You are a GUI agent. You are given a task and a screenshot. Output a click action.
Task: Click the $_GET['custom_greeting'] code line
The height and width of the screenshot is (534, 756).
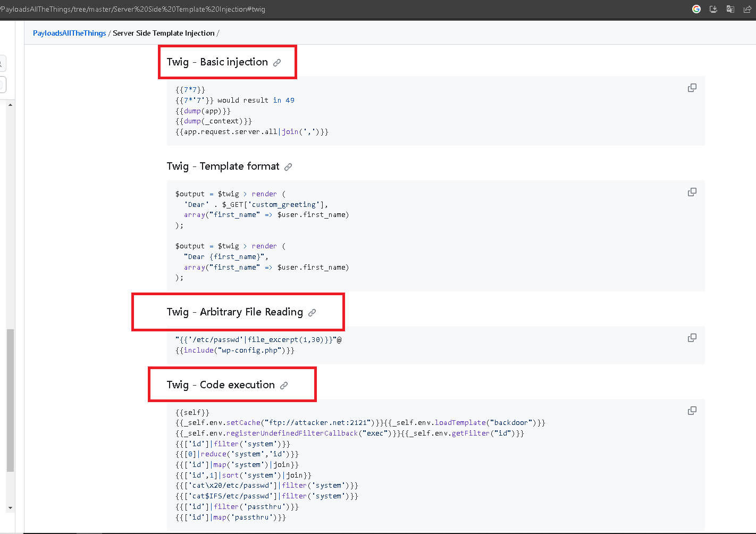(256, 205)
